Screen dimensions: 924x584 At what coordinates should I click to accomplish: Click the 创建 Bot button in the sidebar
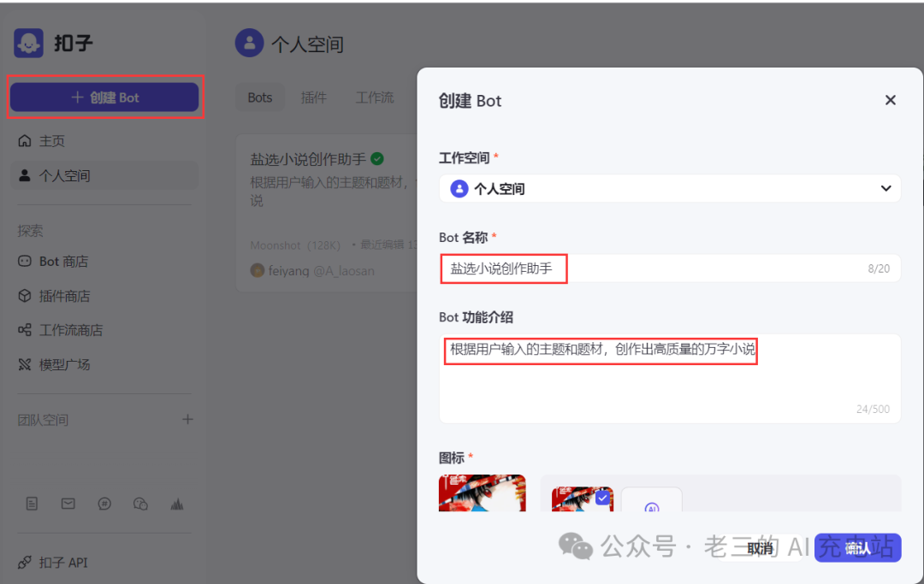tap(104, 97)
